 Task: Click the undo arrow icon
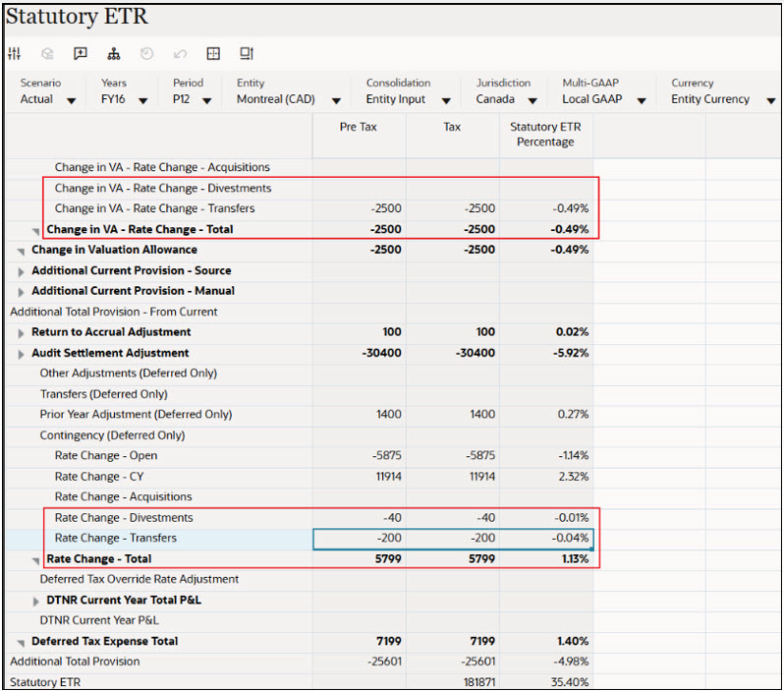[180, 53]
